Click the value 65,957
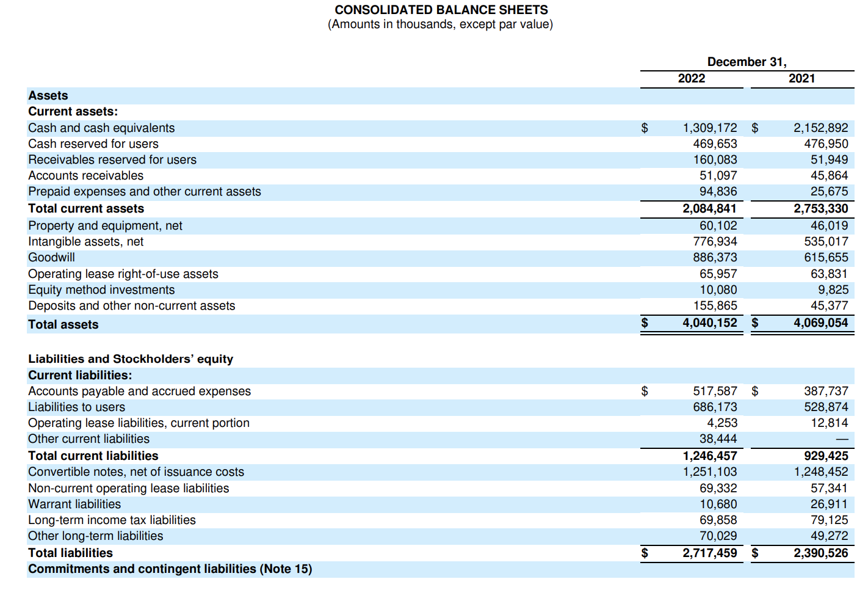The width and height of the screenshot is (868, 590). click(718, 274)
